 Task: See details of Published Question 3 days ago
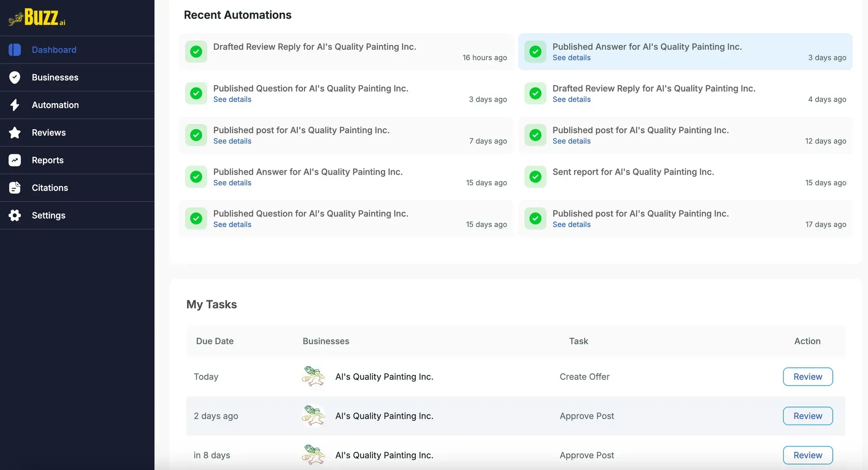point(232,99)
